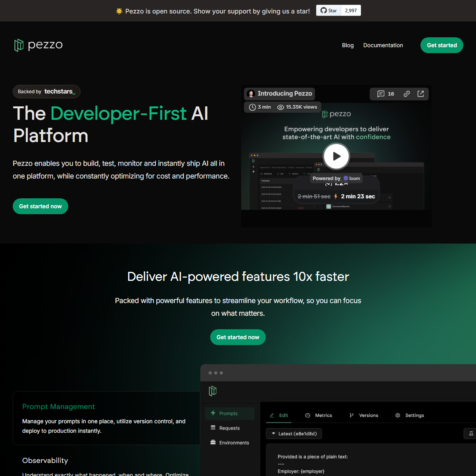
Task: Play the Introducing Pezzo video
Action: pyautogui.click(x=336, y=156)
